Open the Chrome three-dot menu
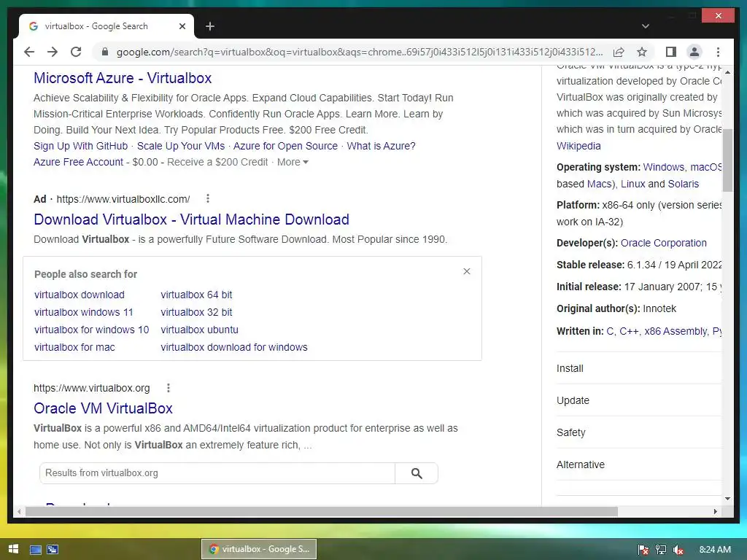This screenshot has height=560, width=747. (718, 52)
